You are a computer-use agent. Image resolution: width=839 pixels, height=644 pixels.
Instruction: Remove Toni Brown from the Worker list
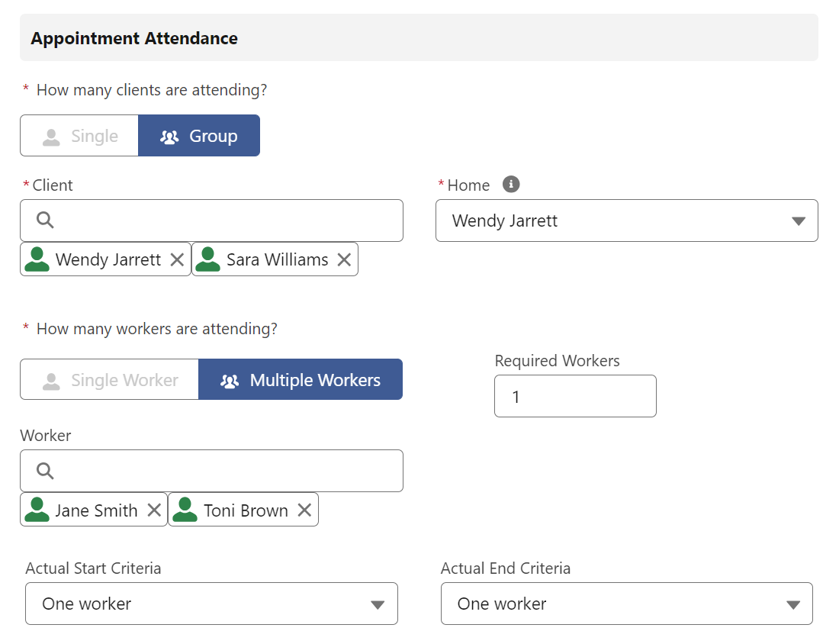click(x=304, y=509)
